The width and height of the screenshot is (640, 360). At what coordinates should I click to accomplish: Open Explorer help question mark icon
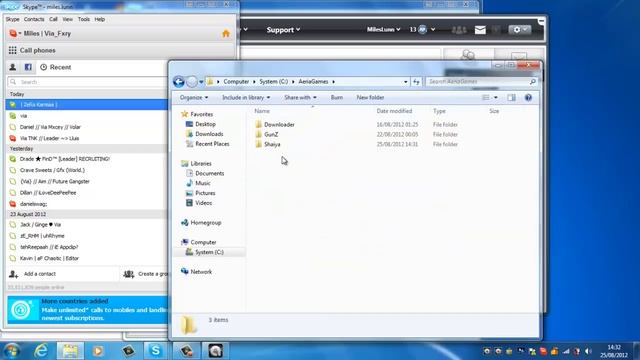(x=528, y=98)
